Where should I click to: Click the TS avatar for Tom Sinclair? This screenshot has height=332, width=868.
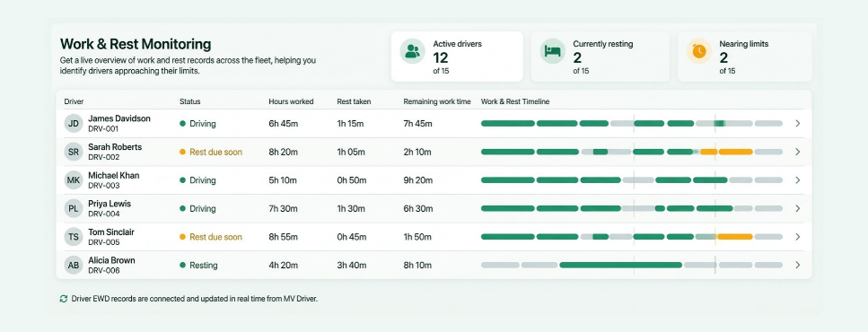tap(74, 237)
